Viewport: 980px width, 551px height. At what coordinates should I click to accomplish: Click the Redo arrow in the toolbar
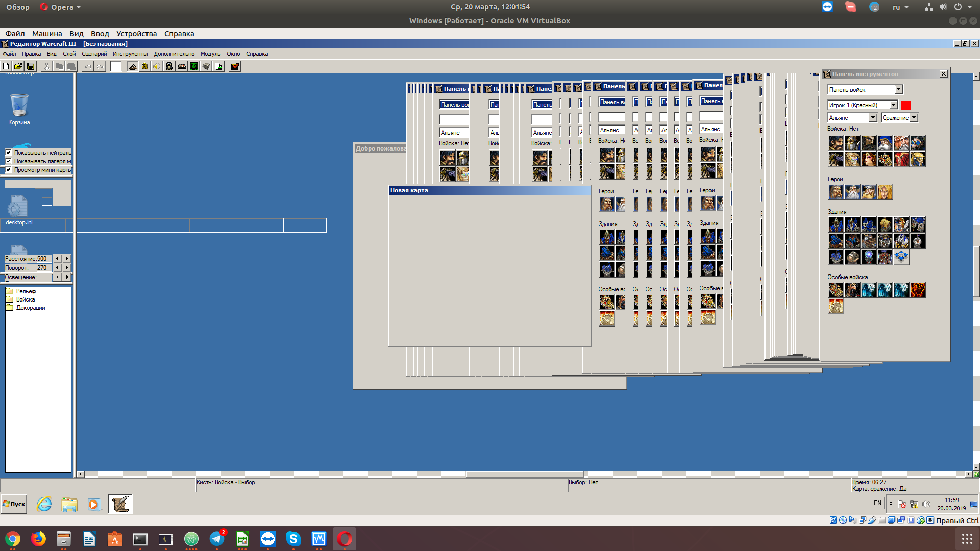tap(100, 66)
